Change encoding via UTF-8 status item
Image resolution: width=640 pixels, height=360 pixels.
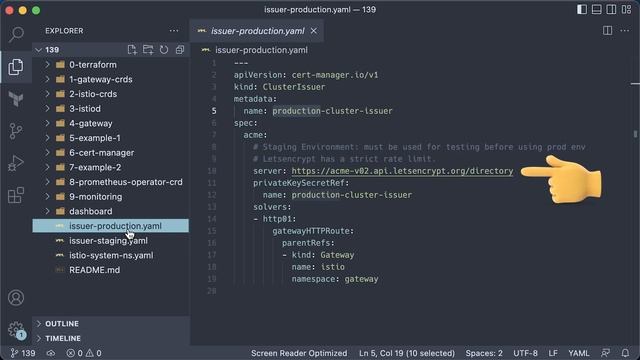click(525, 353)
